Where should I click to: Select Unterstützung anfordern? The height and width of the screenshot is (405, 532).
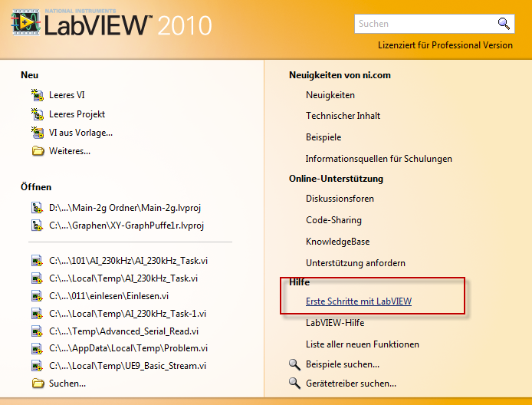click(355, 263)
